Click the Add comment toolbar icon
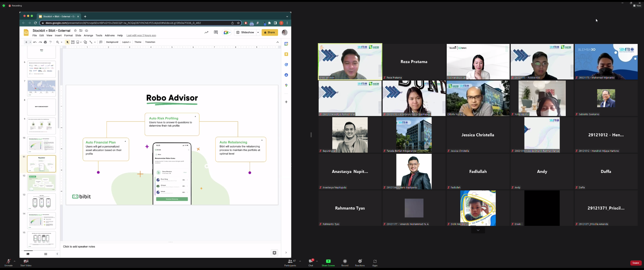 101,42
